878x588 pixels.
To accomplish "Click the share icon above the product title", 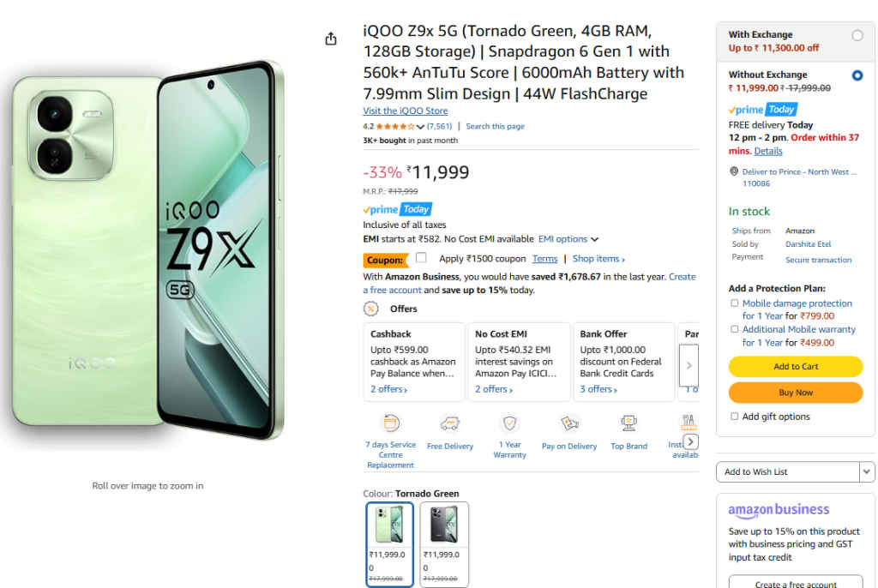I will pyautogui.click(x=331, y=38).
